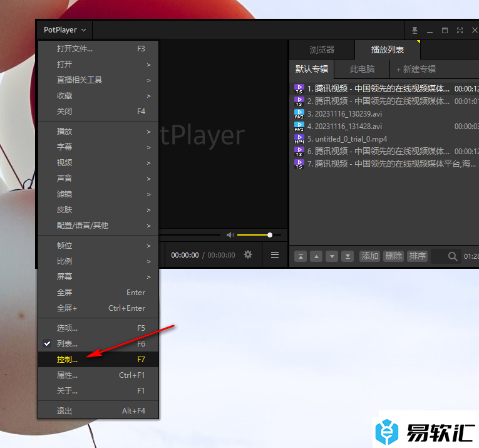Toggle the checked 列表... F6 entry
This screenshot has height=448, width=479.
click(x=98, y=344)
